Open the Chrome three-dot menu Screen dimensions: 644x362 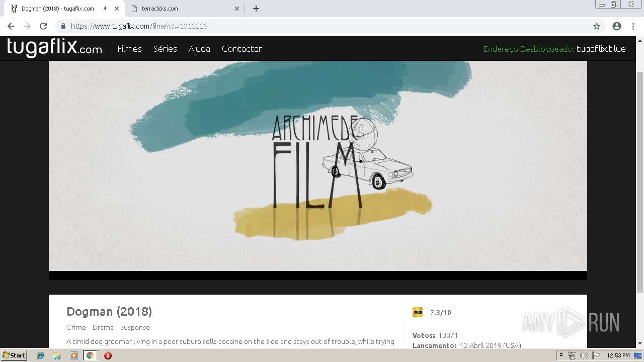click(632, 26)
